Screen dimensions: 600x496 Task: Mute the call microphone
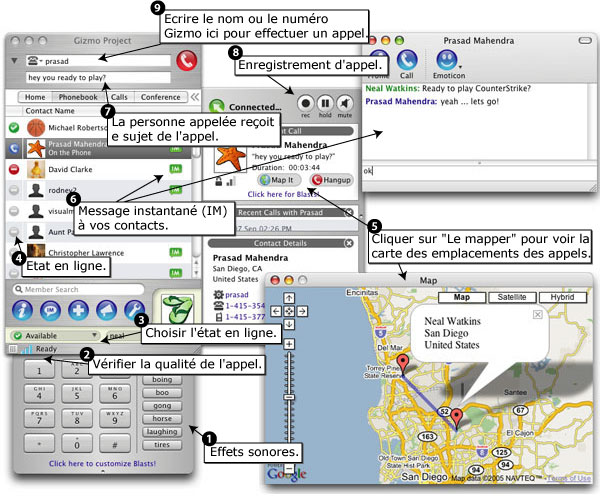(x=345, y=103)
